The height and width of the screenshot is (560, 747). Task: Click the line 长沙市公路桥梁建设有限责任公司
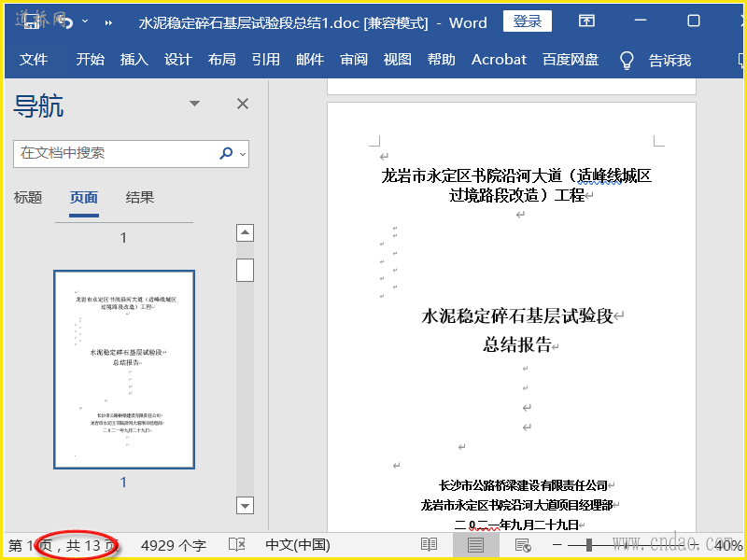click(523, 485)
